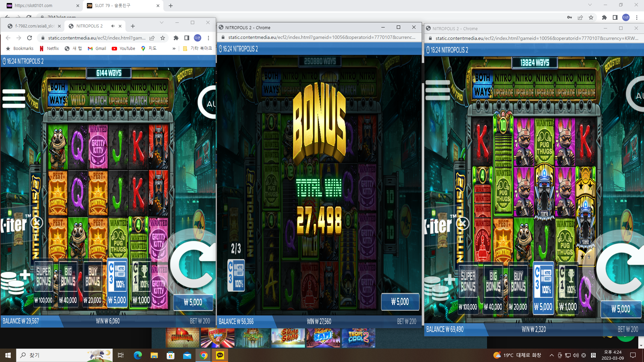Click ₩5,000 bet button in left game
Screen dimensions: 644x362
coord(193,302)
